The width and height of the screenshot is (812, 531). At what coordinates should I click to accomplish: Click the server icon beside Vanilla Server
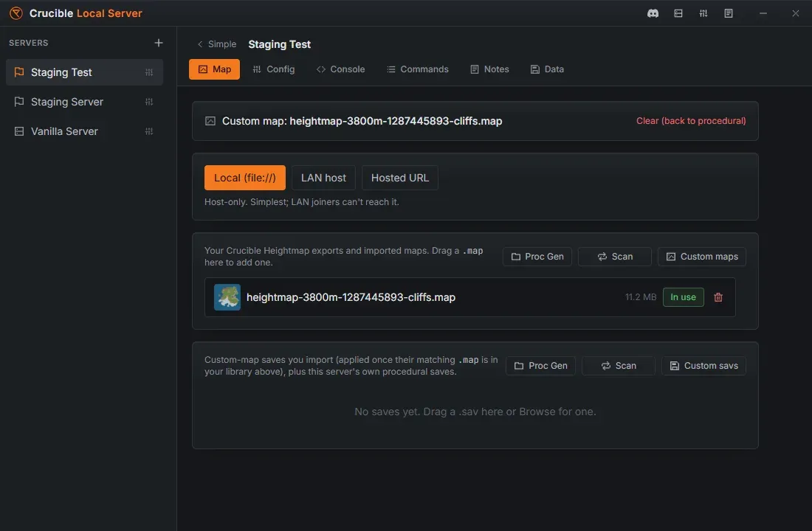point(19,131)
